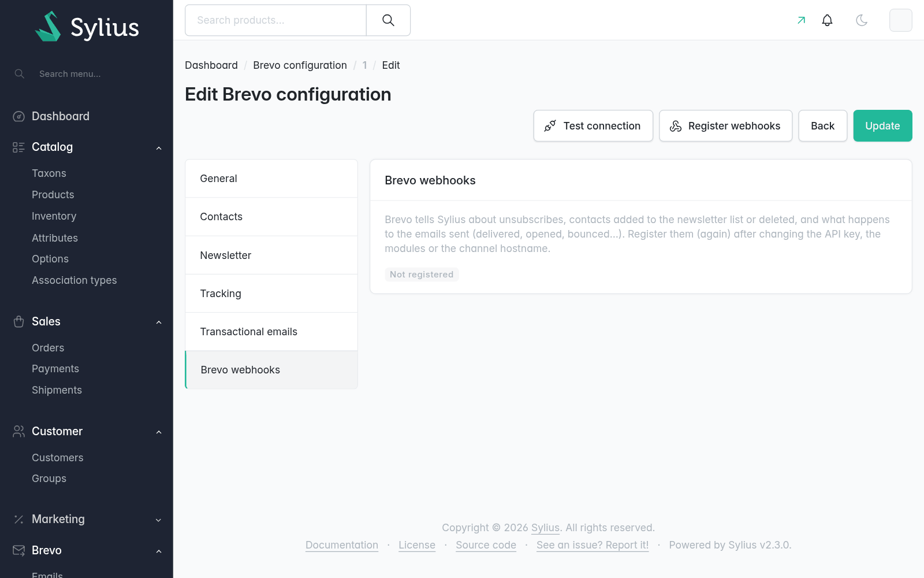
Task: Open Taxons in Catalog menu
Action: tap(49, 173)
